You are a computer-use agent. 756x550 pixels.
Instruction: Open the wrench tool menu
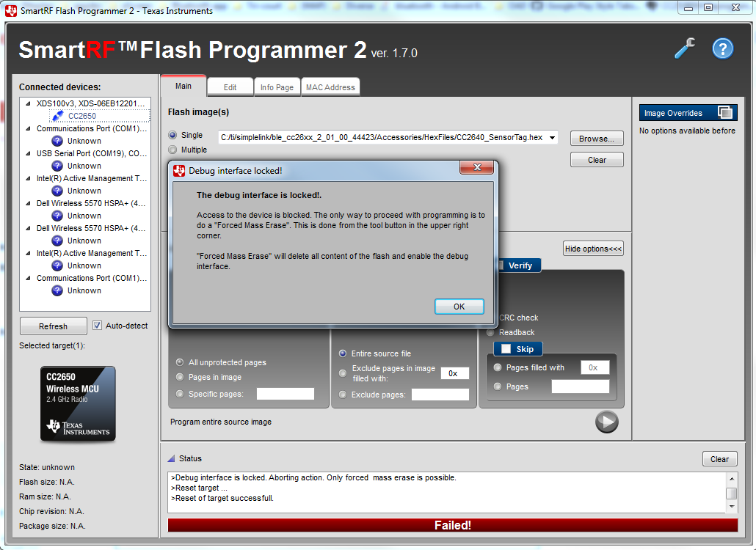point(685,48)
